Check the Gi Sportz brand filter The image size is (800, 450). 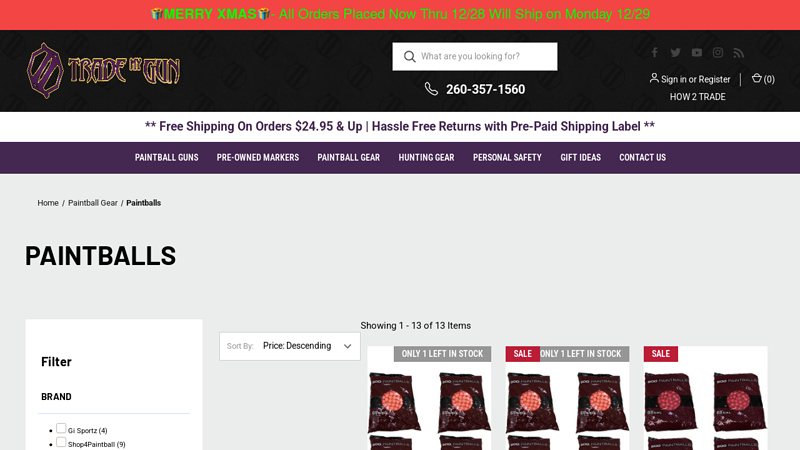point(61,429)
